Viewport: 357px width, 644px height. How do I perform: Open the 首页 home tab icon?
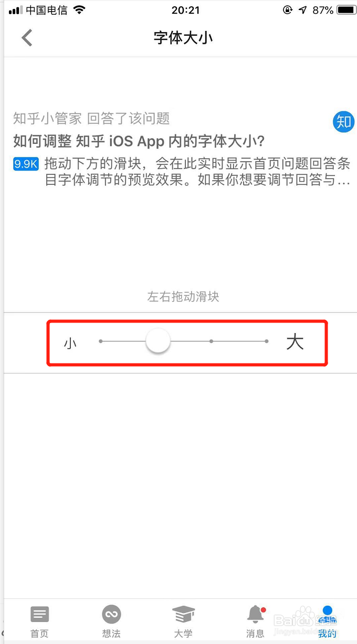[x=39, y=614]
